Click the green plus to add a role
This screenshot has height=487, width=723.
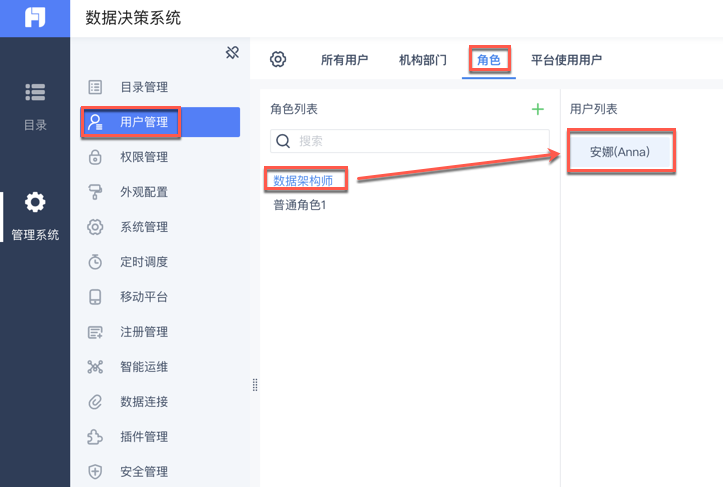tap(538, 108)
